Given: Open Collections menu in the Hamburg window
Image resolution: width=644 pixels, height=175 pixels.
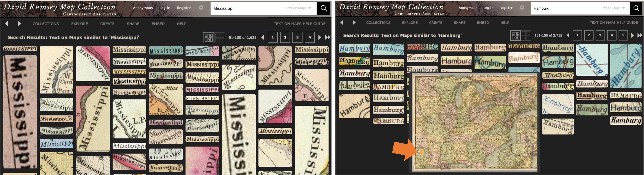Looking at the screenshot, I should [378, 23].
